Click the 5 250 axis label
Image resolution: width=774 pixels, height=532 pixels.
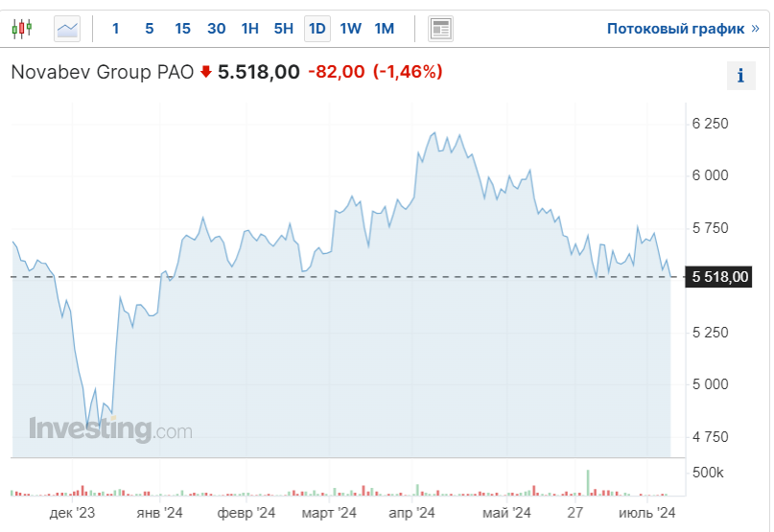click(710, 333)
